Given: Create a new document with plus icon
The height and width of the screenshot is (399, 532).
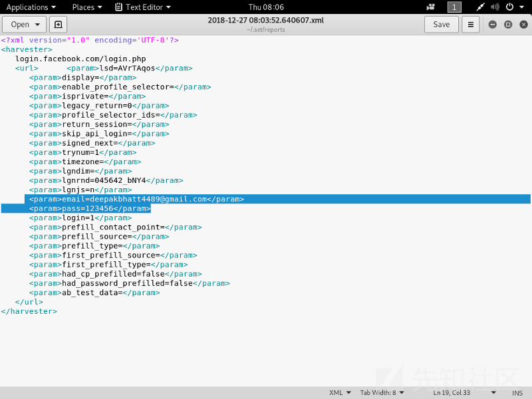Looking at the screenshot, I should 58,25.
